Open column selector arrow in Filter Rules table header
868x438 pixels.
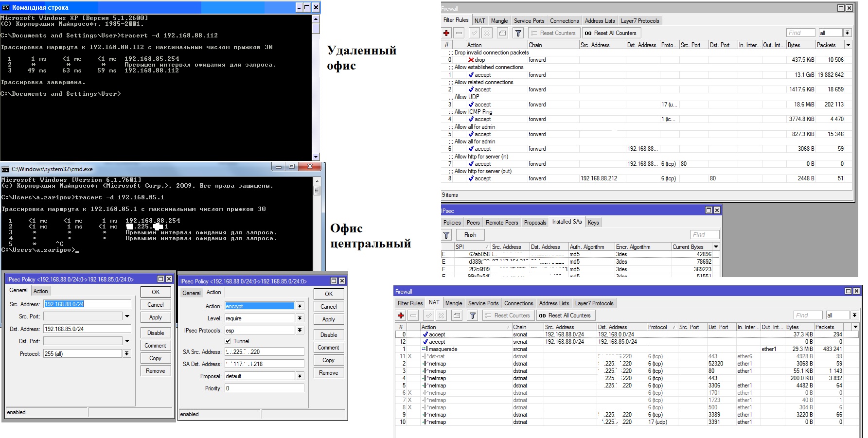point(849,45)
